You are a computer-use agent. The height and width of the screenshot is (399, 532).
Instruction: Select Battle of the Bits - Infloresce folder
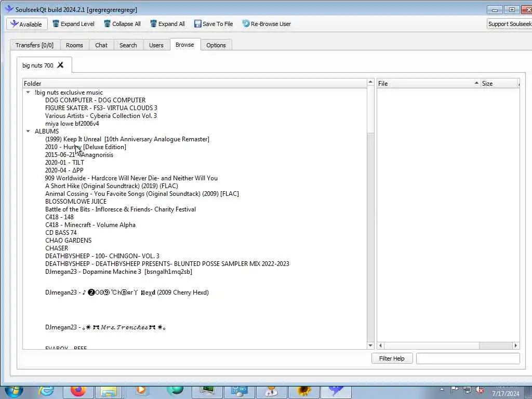[121, 209]
